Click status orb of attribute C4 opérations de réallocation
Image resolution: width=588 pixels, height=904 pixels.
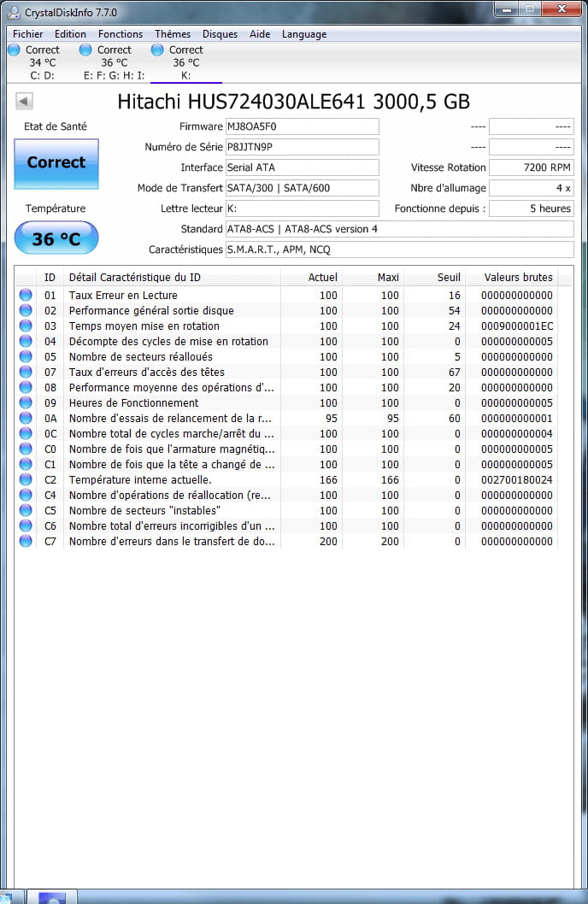pos(26,495)
